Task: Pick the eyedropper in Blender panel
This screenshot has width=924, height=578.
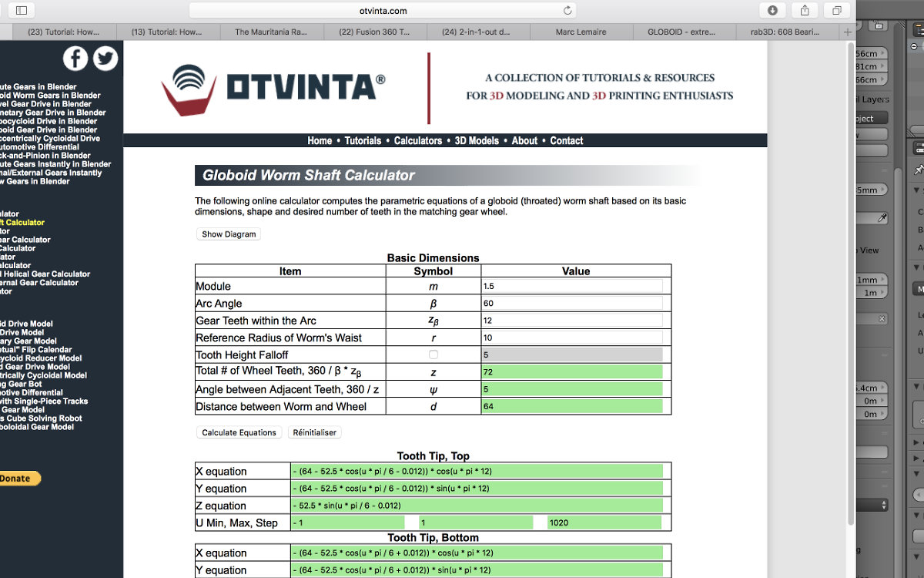Action: point(882,219)
